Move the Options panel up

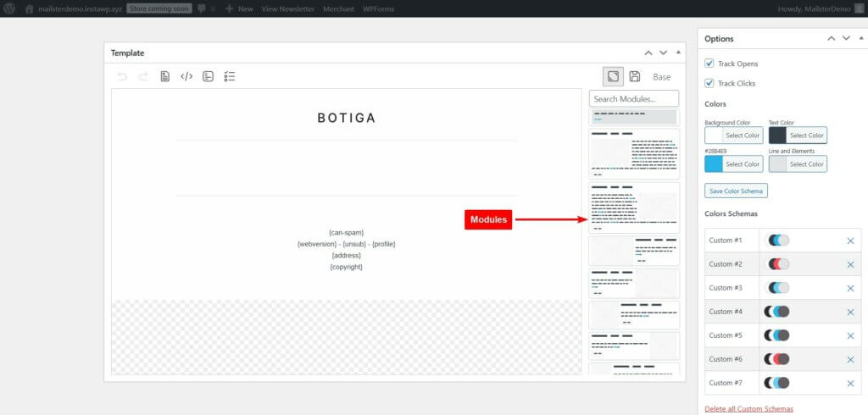tap(832, 38)
